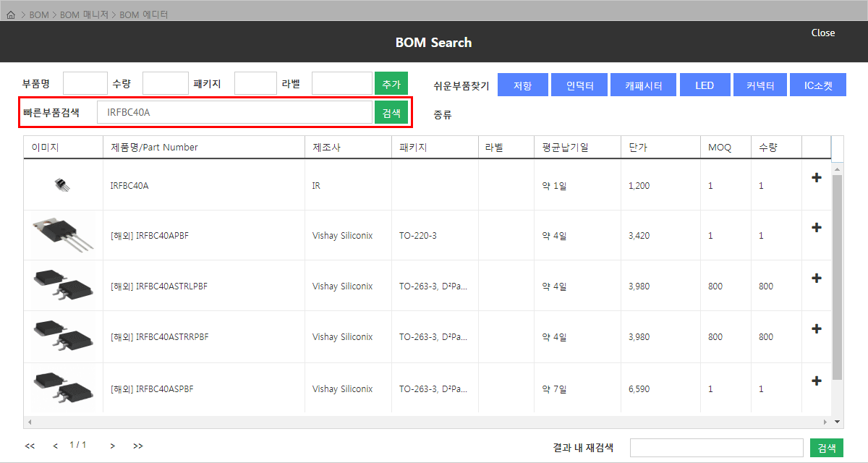
Task: Close the BOM Search dialog
Action: (x=822, y=33)
